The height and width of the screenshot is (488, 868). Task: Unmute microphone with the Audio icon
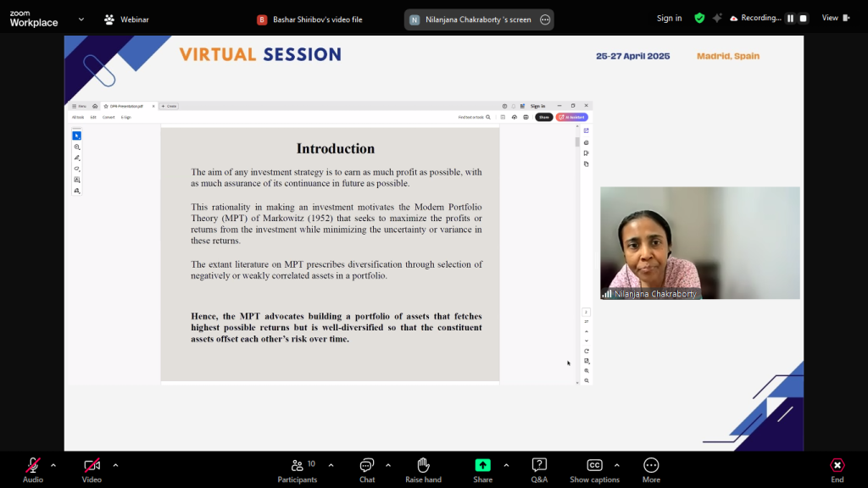coord(33,465)
